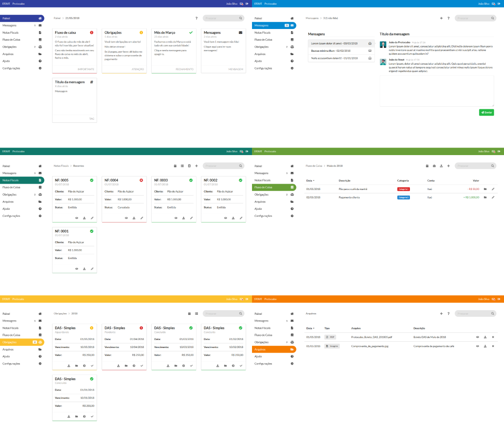
Task: Select the eye preview icon on NF: 0003
Action: tap(176, 218)
